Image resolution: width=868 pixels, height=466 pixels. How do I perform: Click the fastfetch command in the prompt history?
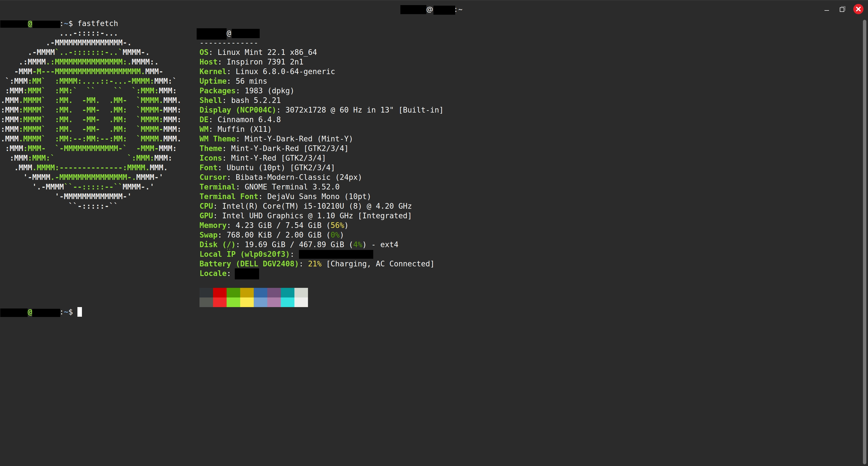coord(98,23)
